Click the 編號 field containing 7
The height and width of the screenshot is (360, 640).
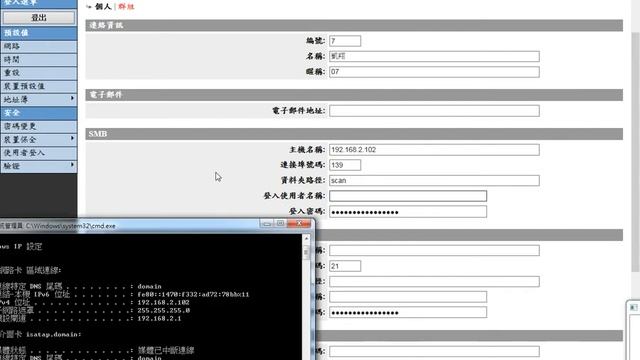click(x=345, y=41)
